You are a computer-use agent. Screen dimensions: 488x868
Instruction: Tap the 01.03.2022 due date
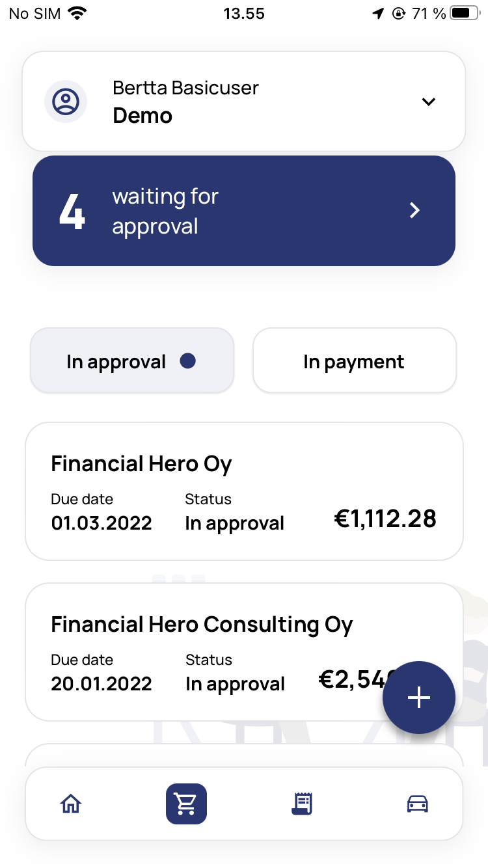tap(102, 523)
